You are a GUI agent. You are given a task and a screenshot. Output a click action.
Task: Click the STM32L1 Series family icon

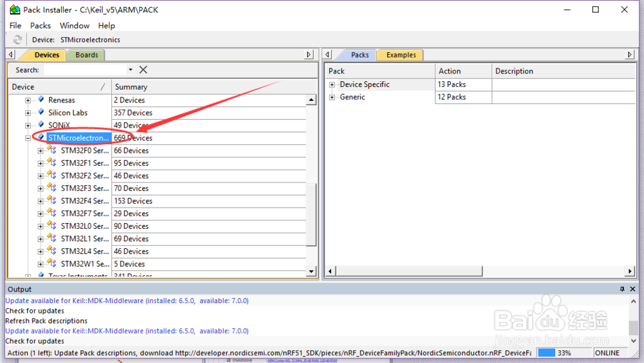pos(52,238)
